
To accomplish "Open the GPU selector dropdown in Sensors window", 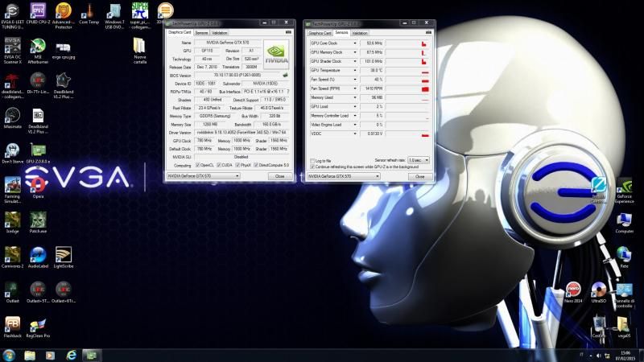I will 344,176.
